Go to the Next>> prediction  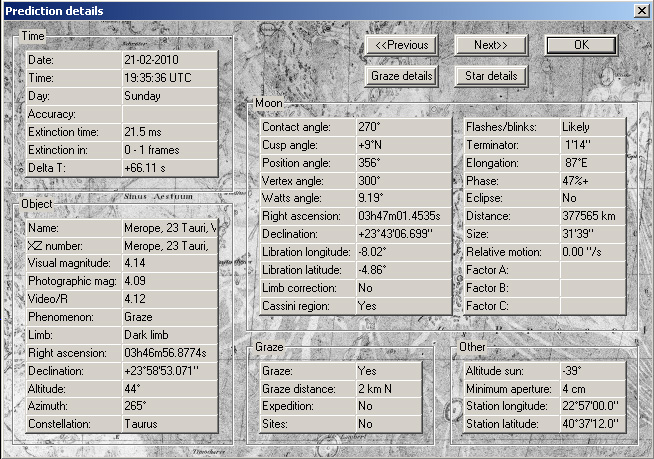[x=491, y=45]
